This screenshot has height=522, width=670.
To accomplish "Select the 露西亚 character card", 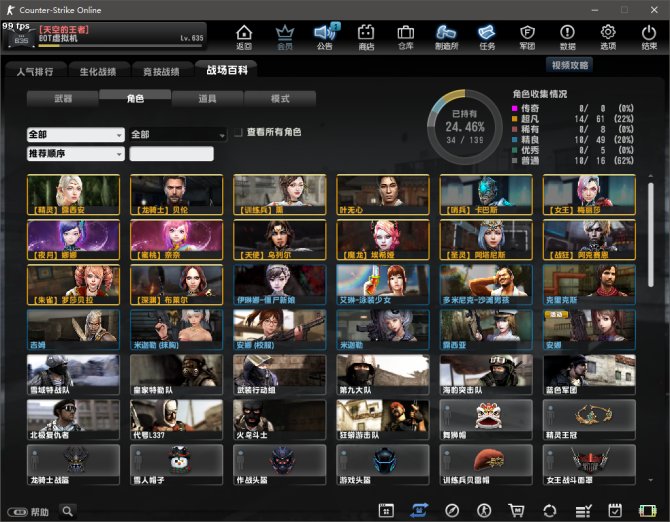I will coord(486,330).
